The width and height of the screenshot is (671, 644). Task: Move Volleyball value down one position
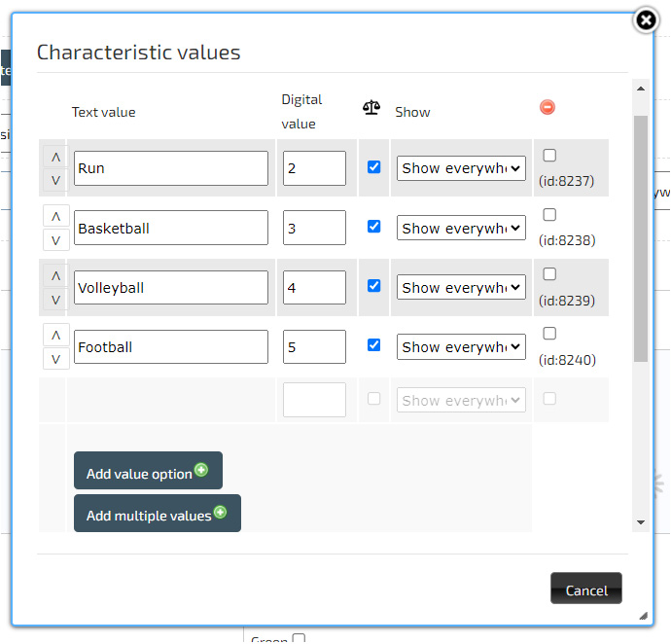[x=55, y=300]
